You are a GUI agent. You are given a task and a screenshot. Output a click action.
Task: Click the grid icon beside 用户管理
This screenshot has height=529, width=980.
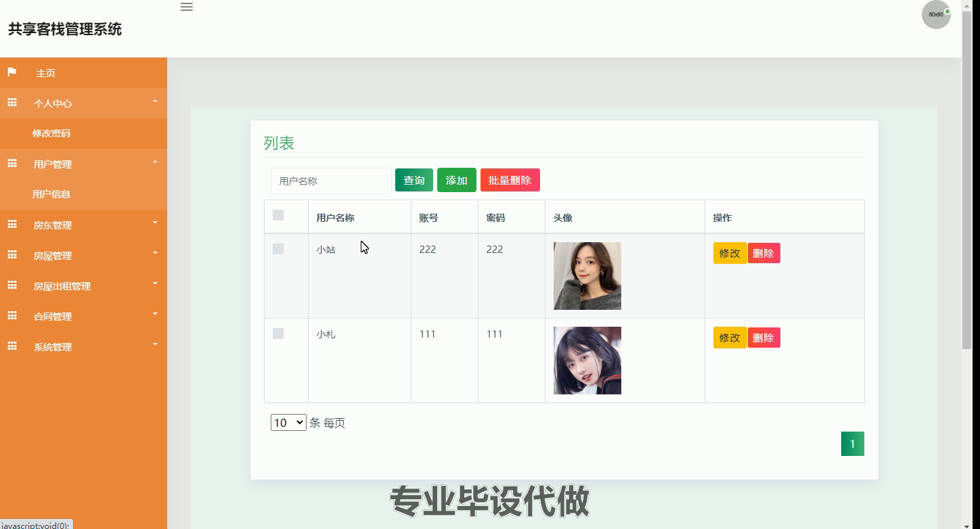12,164
